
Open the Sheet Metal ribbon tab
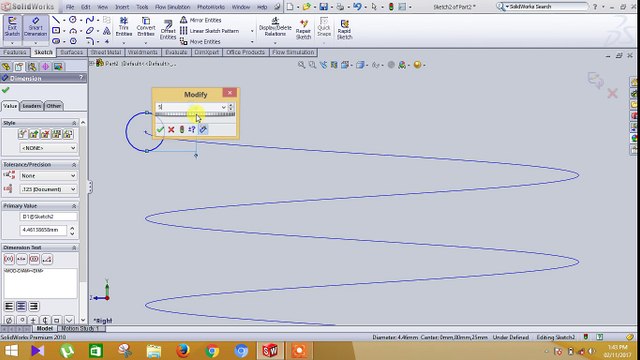(x=105, y=52)
